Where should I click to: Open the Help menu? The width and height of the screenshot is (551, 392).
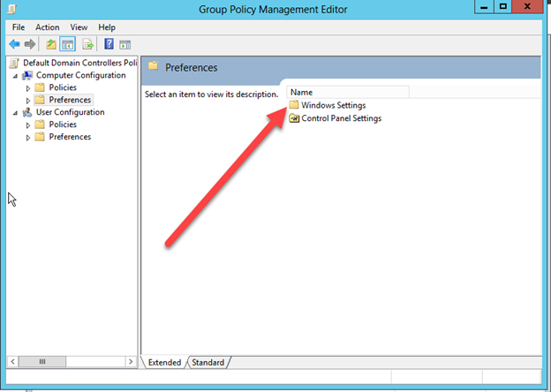107,27
